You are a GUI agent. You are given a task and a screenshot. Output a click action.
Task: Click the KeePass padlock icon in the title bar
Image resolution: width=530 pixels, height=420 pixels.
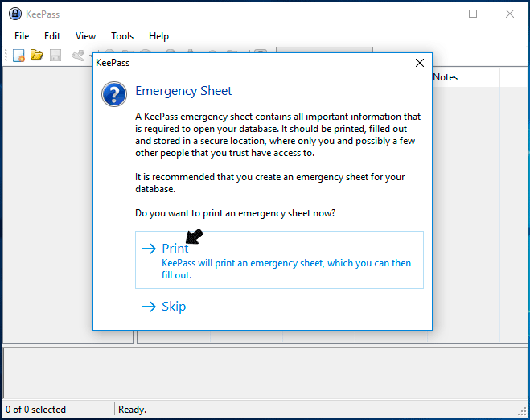coord(15,14)
